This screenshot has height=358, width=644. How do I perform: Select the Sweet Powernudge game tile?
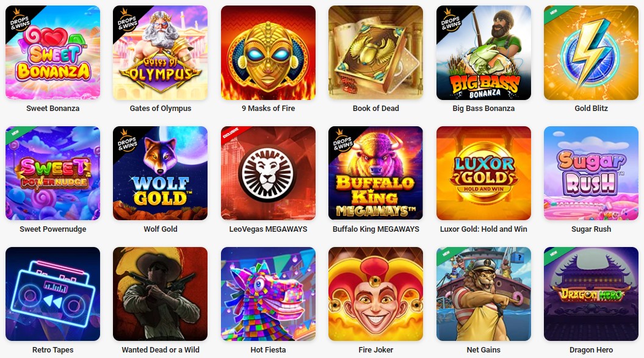click(x=52, y=173)
